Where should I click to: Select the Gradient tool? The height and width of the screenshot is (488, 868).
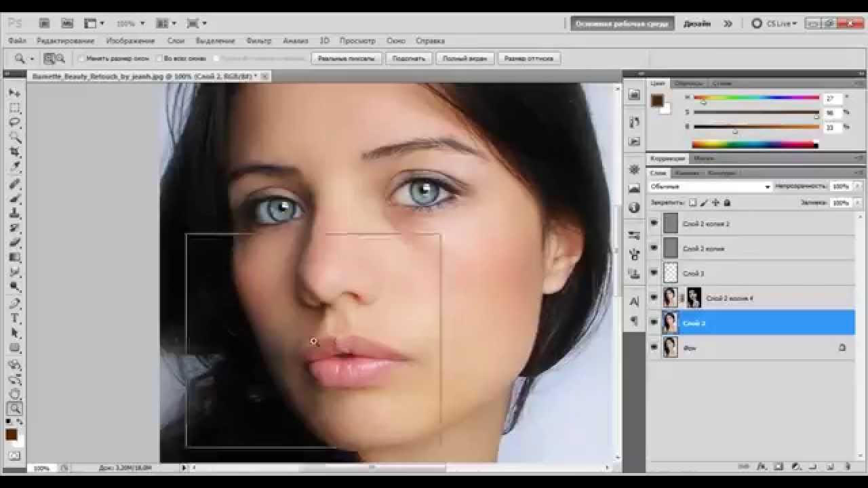point(14,258)
